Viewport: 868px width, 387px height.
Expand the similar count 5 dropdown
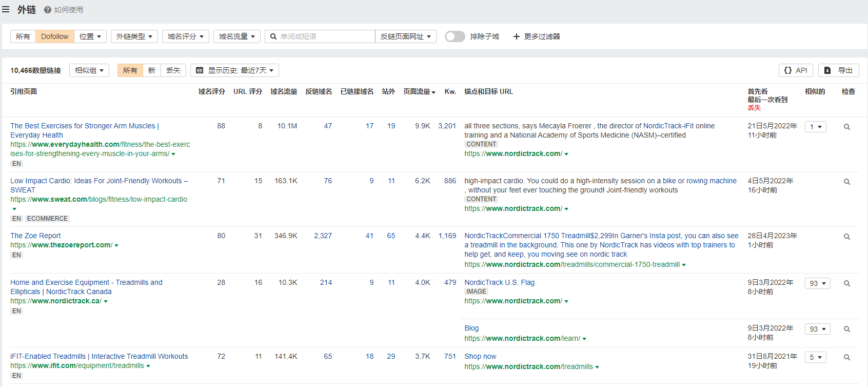pyautogui.click(x=815, y=357)
